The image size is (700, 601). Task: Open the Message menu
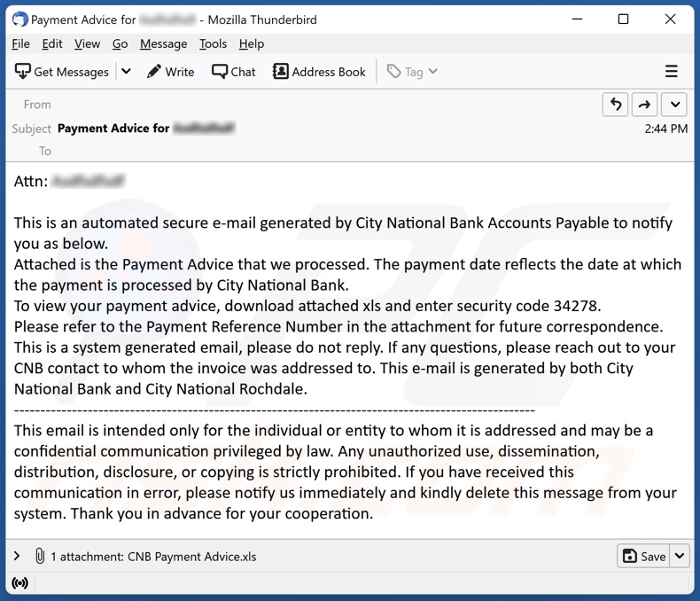pos(163,43)
